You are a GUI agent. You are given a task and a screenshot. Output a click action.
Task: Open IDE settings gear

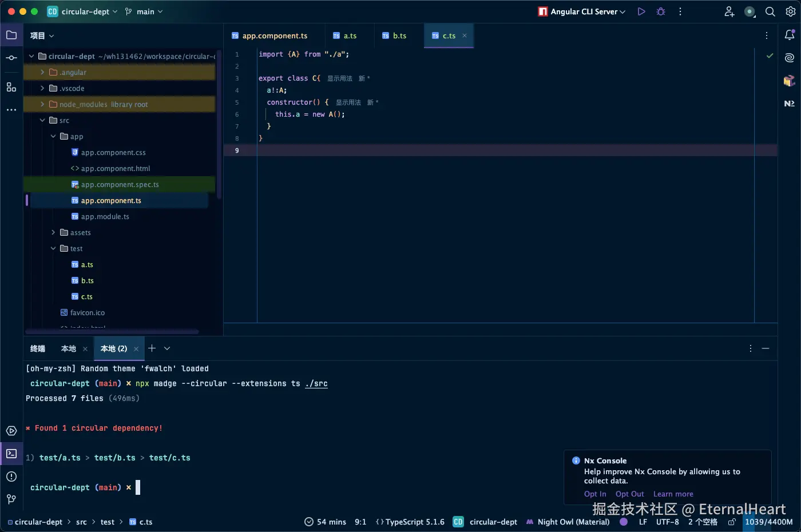coord(791,11)
